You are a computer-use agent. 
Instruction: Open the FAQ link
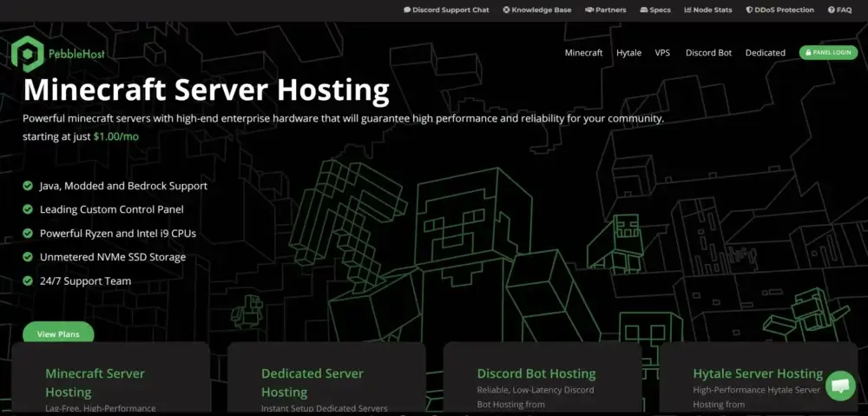pos(839,10)
